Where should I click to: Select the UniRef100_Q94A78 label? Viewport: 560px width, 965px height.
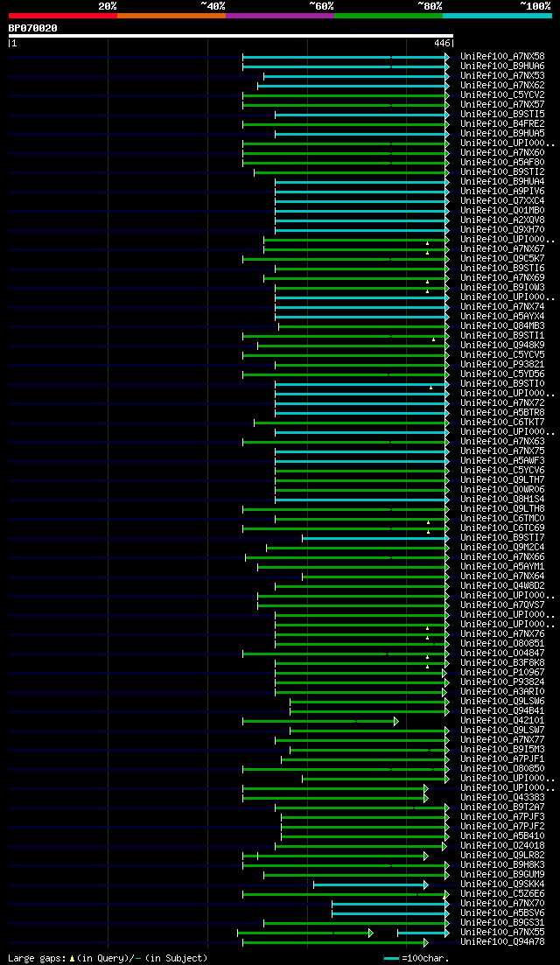click(x=502, y=942)
